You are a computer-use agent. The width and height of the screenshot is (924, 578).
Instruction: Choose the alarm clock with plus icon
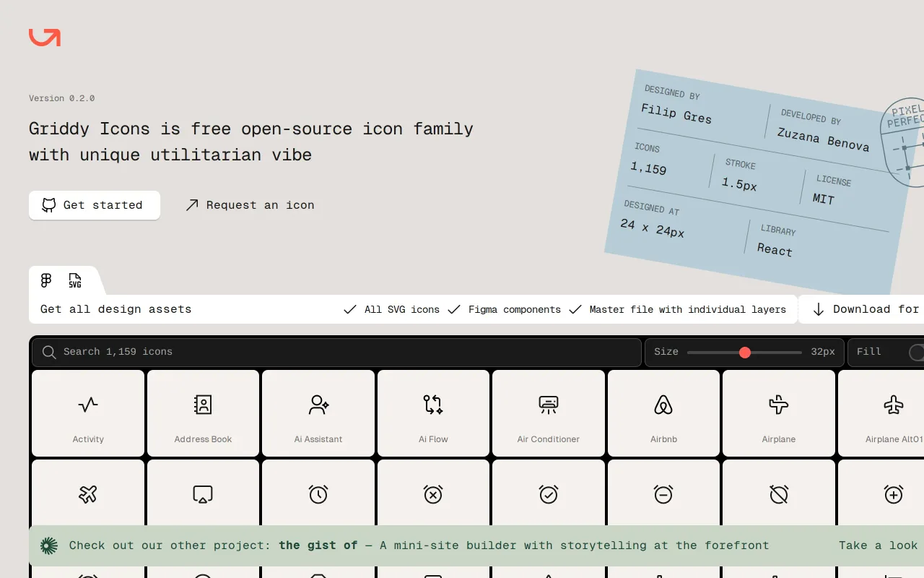pos(894,494)
